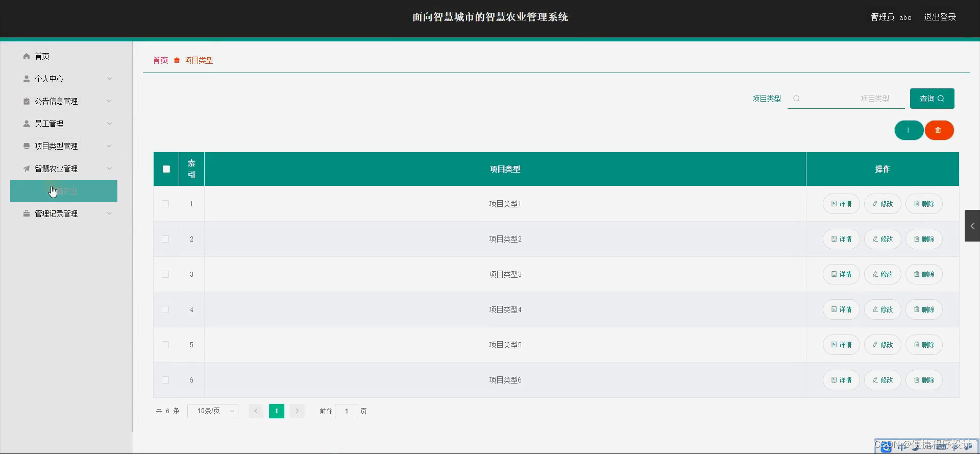Click 修改 for row 项目类型6
This screenshot has width=980, height=454.
[883, 380]
